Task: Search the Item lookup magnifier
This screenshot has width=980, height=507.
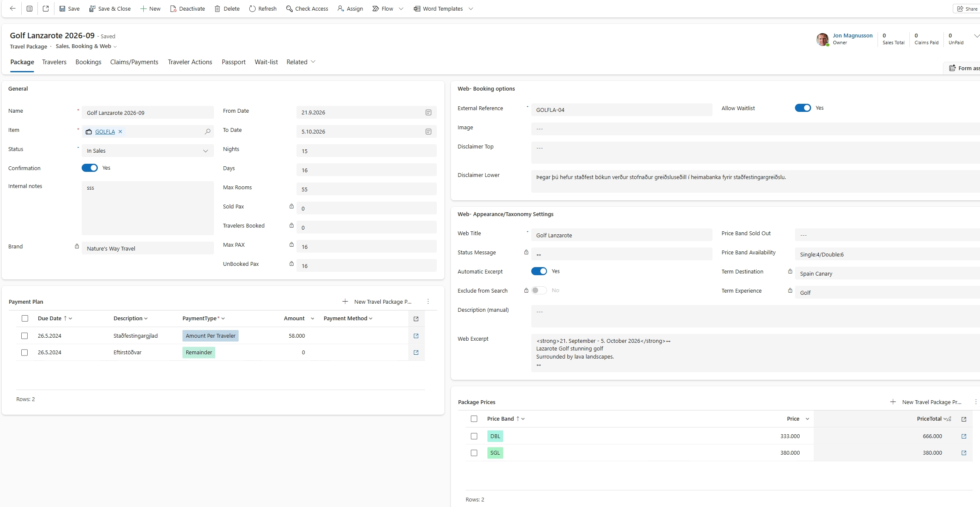Action: point(207,132)
